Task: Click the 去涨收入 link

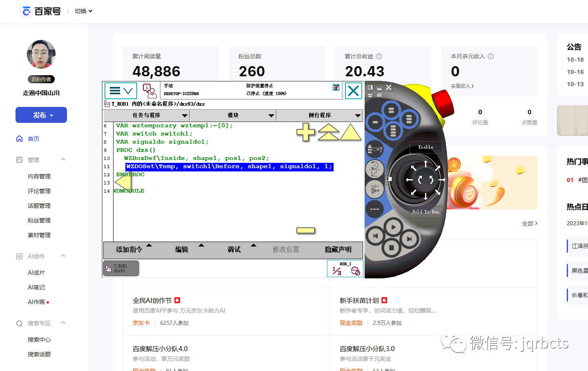Action: click(x=462, y=86)
